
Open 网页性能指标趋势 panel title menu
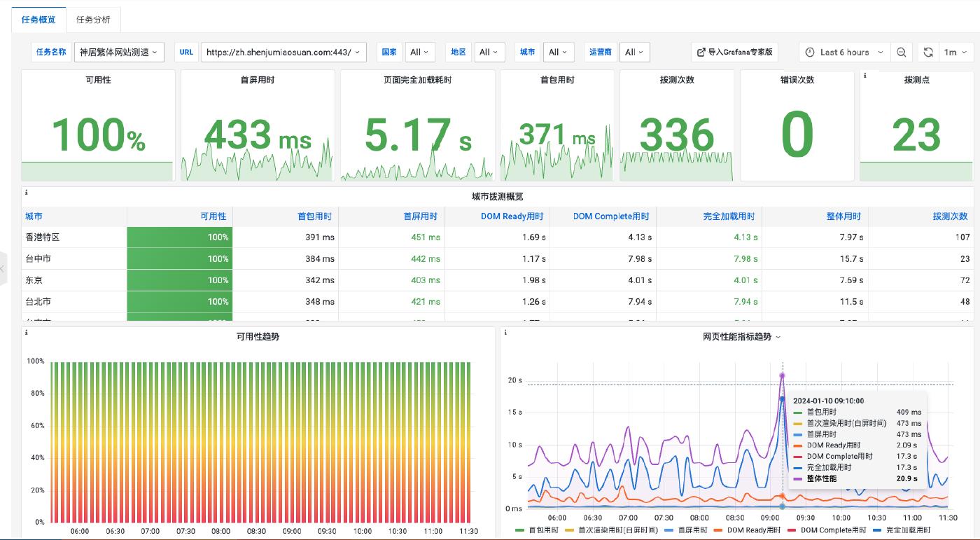coord(741,337)
